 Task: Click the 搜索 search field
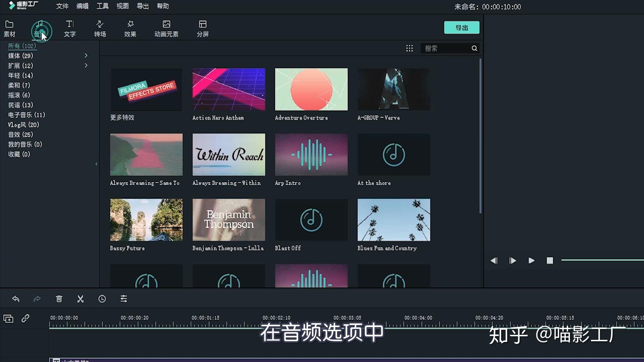click(x=446, y=48)
